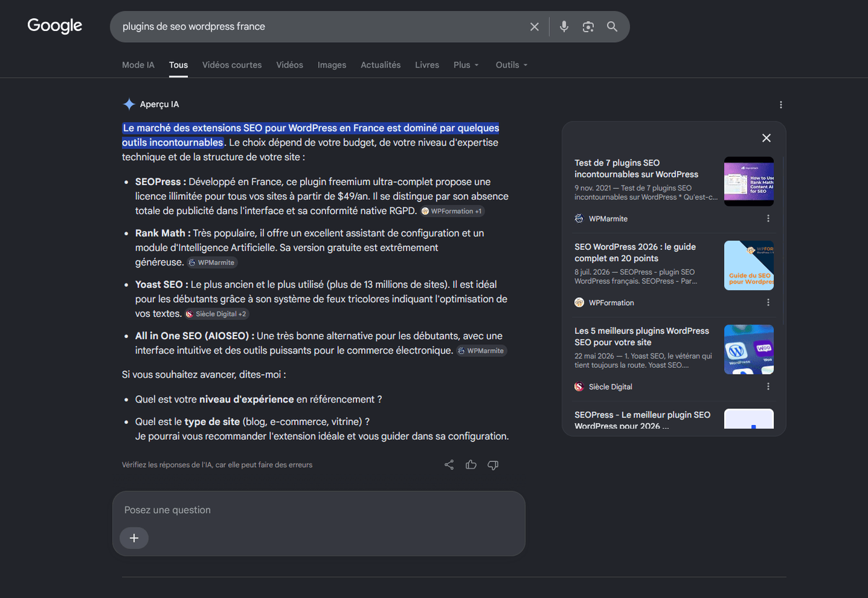Viewport: 868px width, 598px height.
Task: Share the AI overview
Action: coord(449,465)
